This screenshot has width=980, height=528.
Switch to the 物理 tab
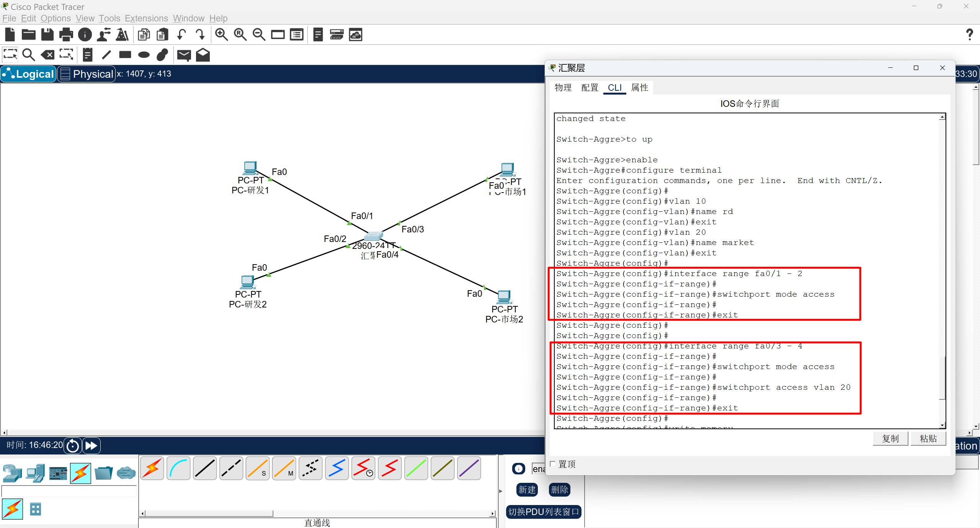[x=563, y=88]
